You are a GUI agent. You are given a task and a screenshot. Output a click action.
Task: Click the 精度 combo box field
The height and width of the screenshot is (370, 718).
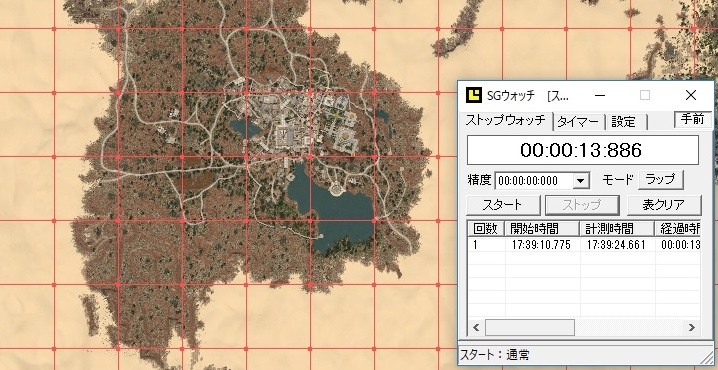tap(542, 180)
